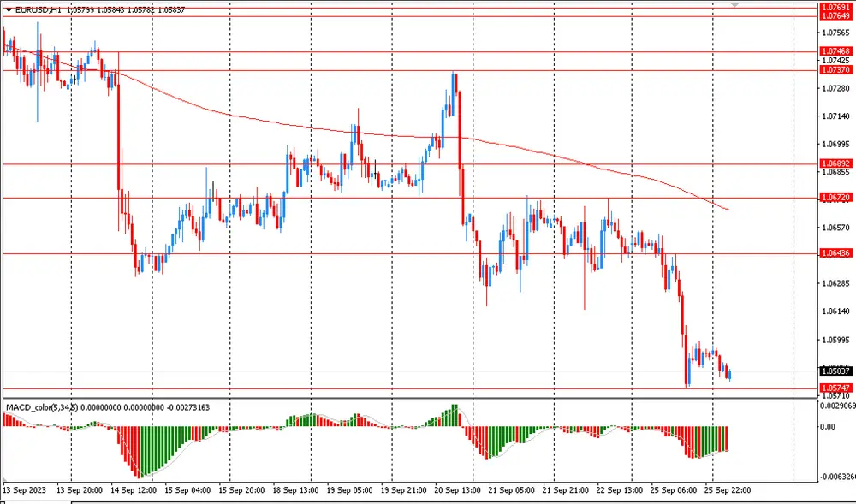Open the dropdown triangle beside EURUSD,H1
The height and width of the screenshot is (504, 856).
[9, 10]
